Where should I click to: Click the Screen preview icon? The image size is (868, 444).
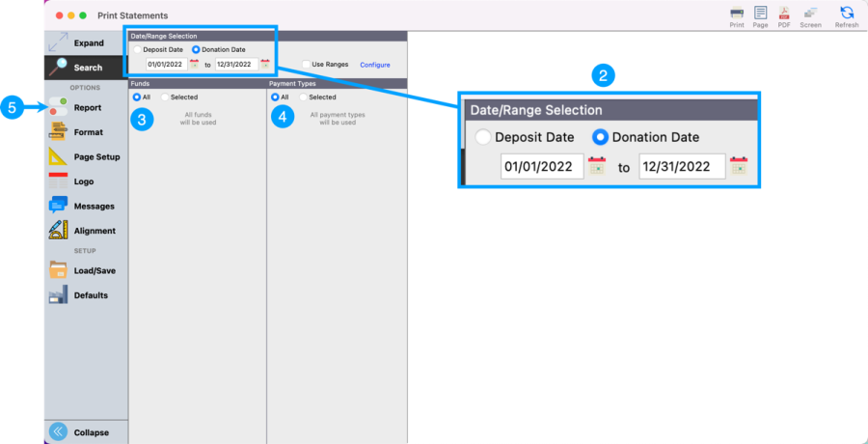coord(810,16)
